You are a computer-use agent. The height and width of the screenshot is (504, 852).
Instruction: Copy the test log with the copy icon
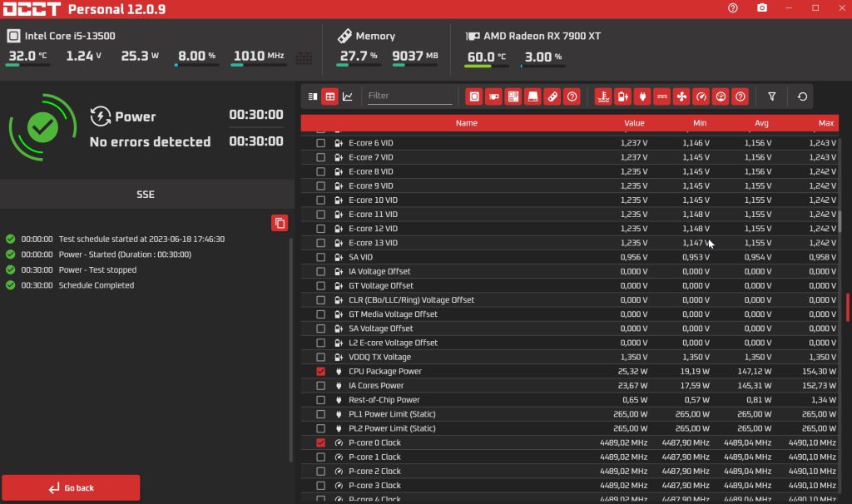tap(280, 223)
